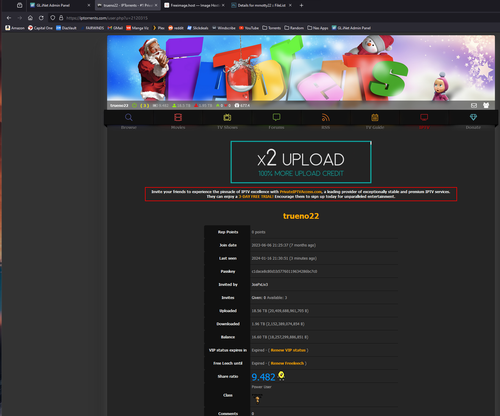Switch to FileList details tab
Viewport: 500px width, 416px height.
(x=262, y=5)
